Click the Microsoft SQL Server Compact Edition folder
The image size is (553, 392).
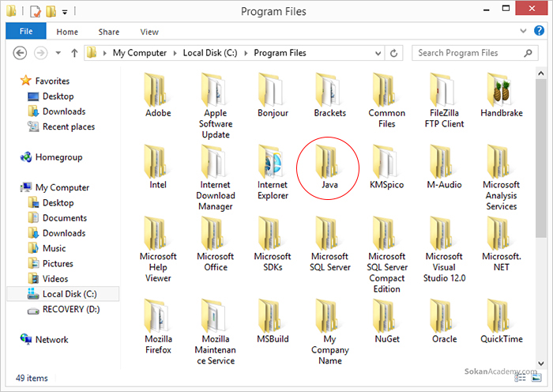pos(386,255)
